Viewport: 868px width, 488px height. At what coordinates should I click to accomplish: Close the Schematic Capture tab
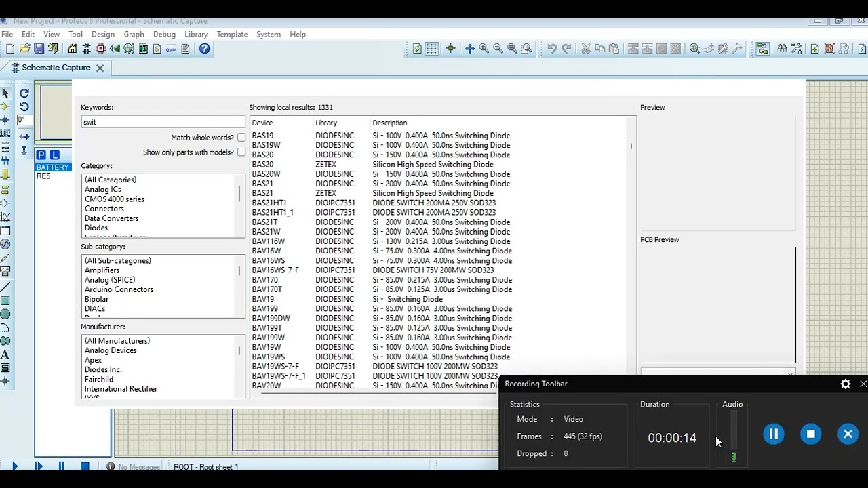(100, 68)
